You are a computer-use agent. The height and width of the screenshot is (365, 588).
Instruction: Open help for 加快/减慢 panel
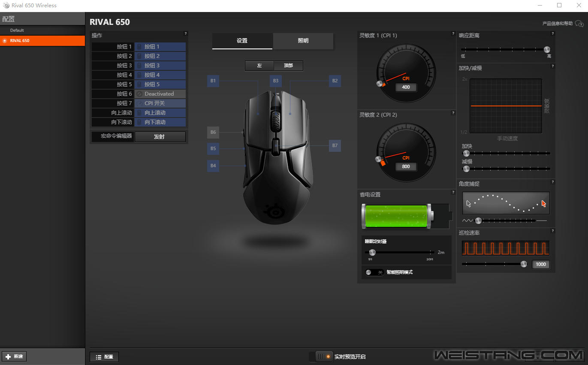pyautogui.click(x=553, y=66)
